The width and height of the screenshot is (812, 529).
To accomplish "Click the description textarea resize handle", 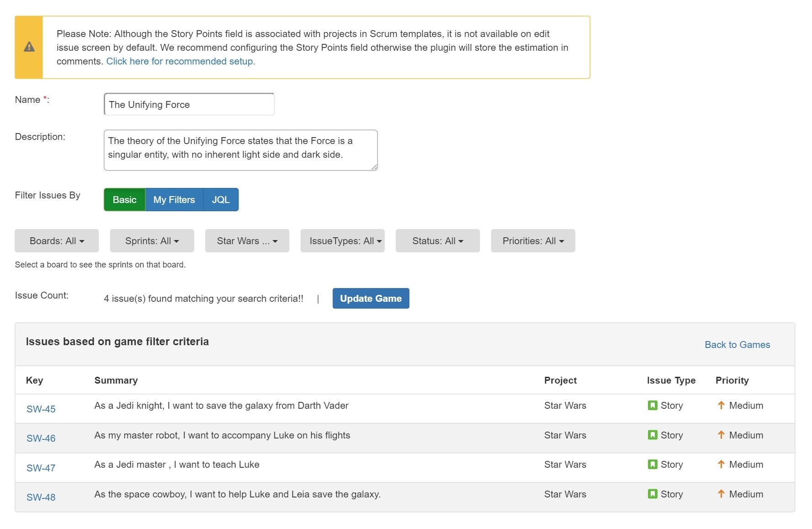I will click(374, 167).
